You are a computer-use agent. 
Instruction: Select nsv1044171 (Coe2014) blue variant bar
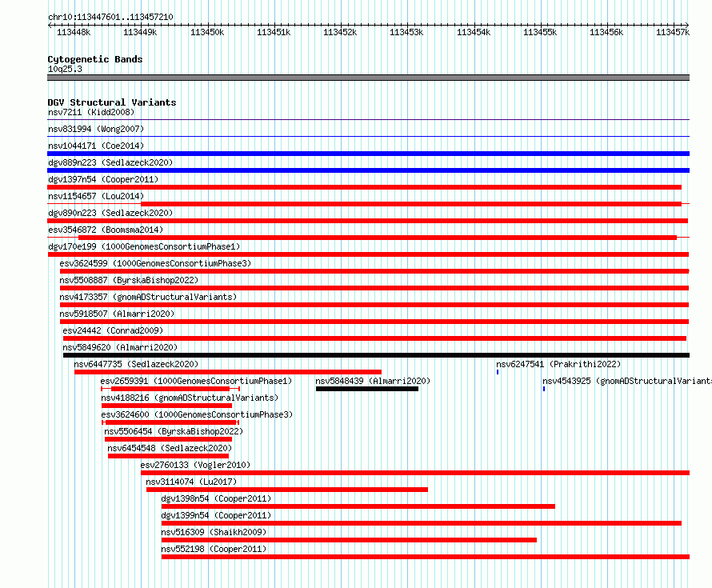(368, 154)
